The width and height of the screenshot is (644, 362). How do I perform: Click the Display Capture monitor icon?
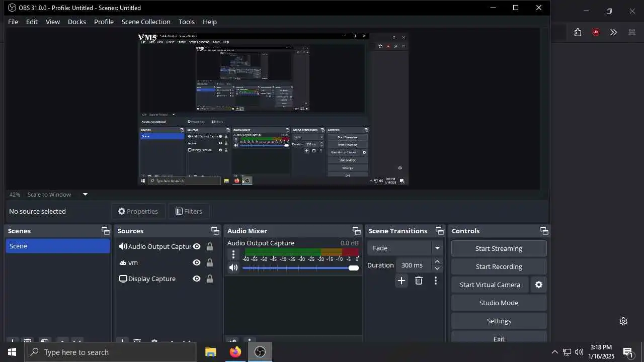click(123, 279)
